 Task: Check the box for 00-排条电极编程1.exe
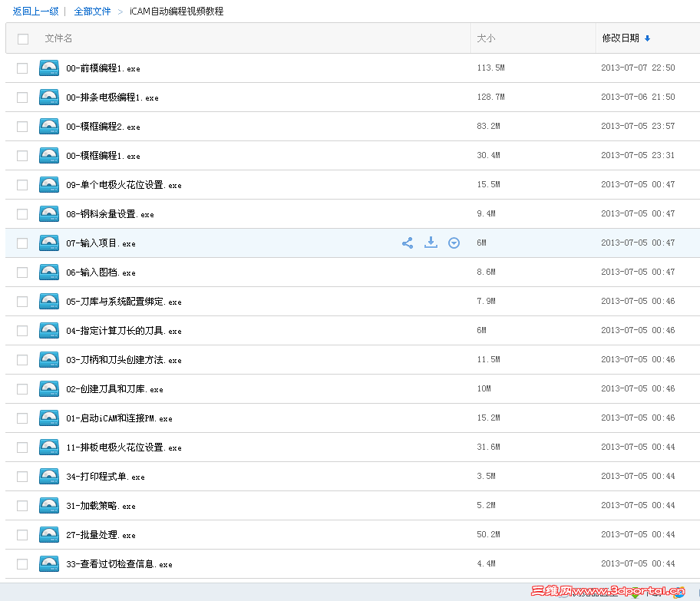click(22, 97)
